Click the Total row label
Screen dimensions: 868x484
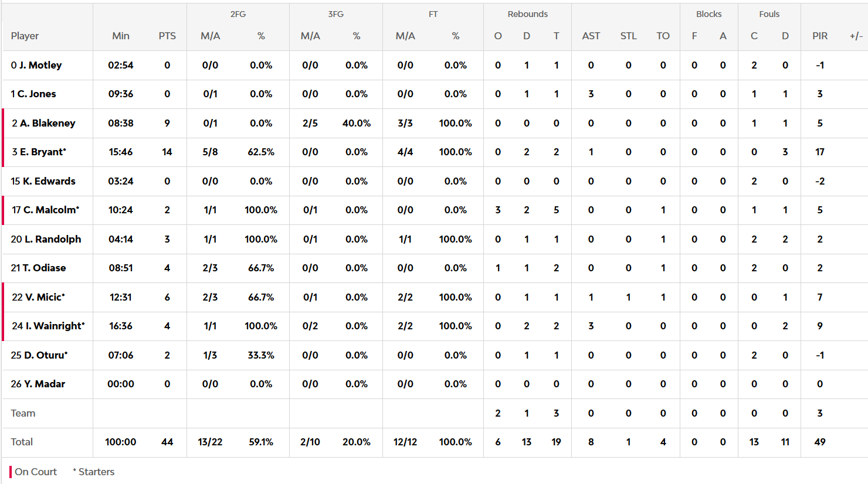click(22, 442)
